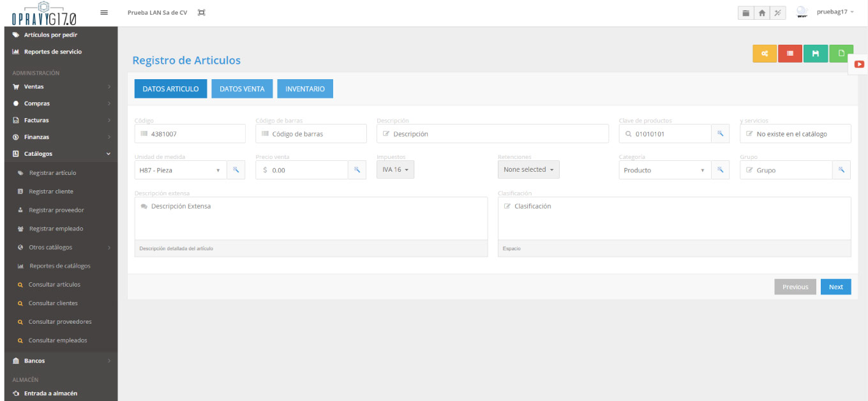Go to home via house icon
This screenshot has width=868, height=401.
click(761, 13)
